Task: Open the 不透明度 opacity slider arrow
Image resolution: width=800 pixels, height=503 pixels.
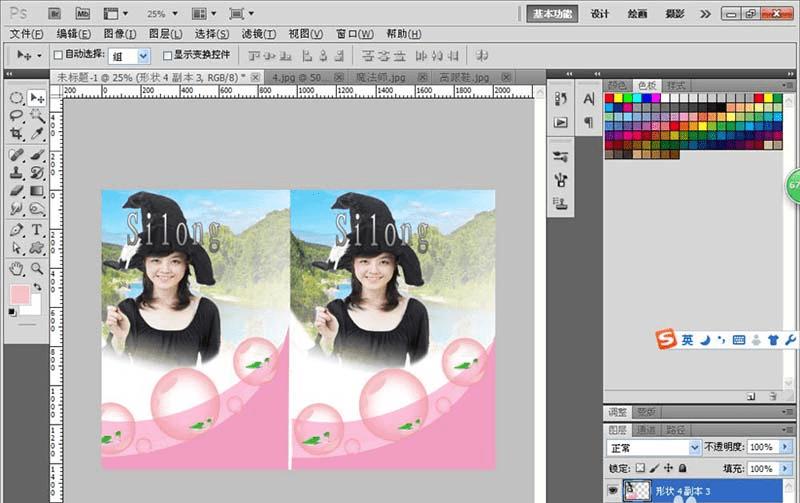Action: click(785, 447)
